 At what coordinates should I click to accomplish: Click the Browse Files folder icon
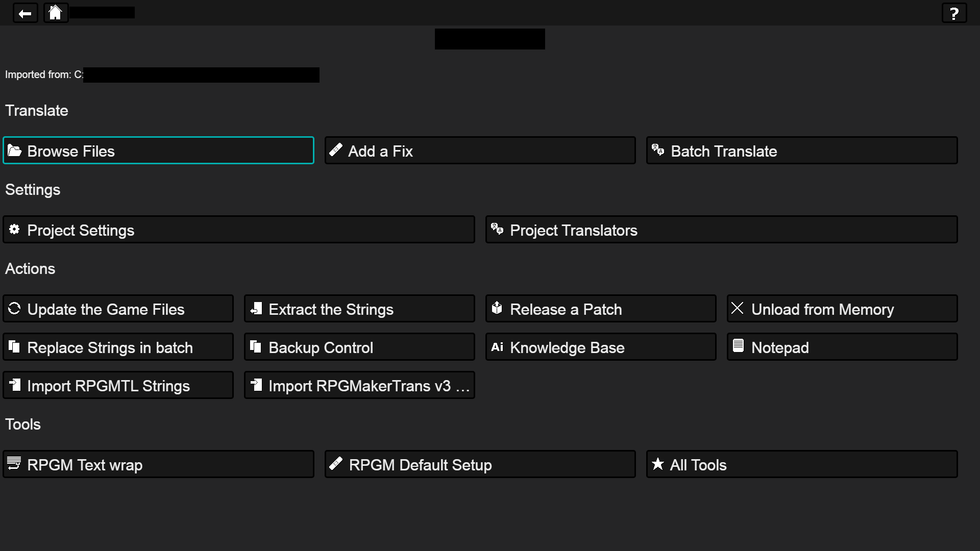[x=14, y=151]
